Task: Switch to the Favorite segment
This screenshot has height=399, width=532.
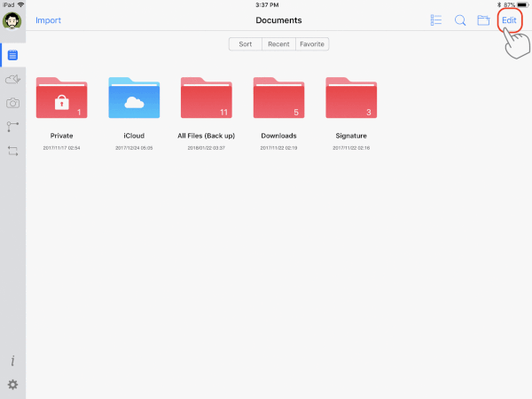Action: point(311,43)
